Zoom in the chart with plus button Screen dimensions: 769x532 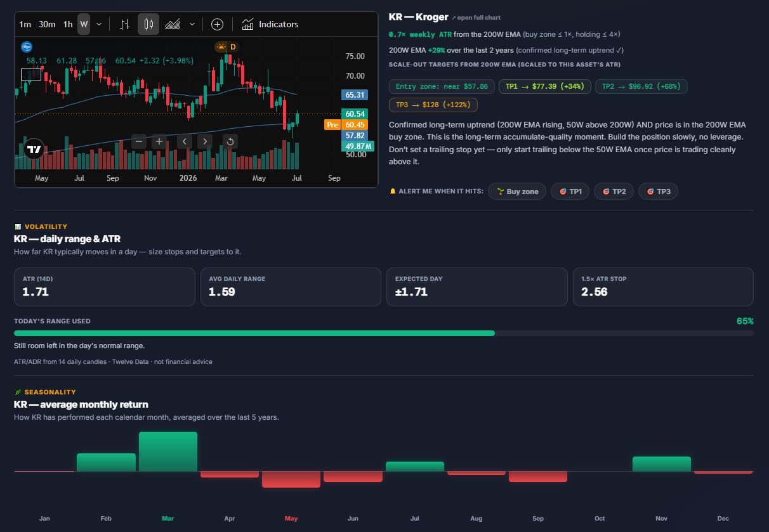pos(159,141)
